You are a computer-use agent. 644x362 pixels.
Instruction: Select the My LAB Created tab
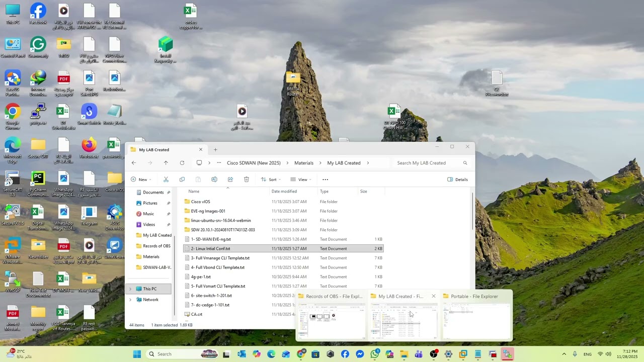(x=166, y=150)
